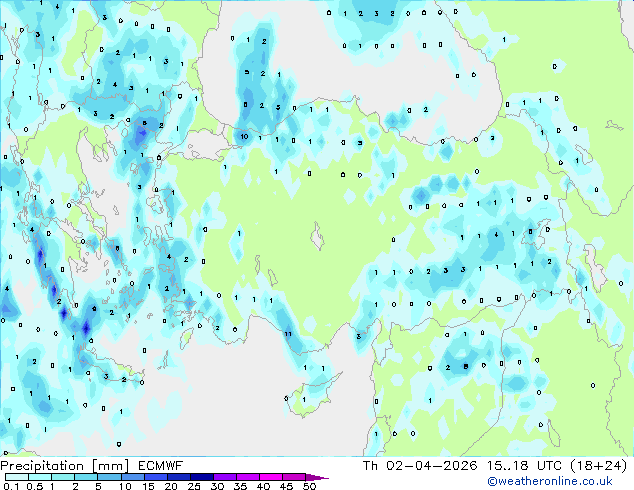The width and height of the screenshot is (634, 490).
Task: Click the legend tick label "35"
Action: [x=240, y=486]
